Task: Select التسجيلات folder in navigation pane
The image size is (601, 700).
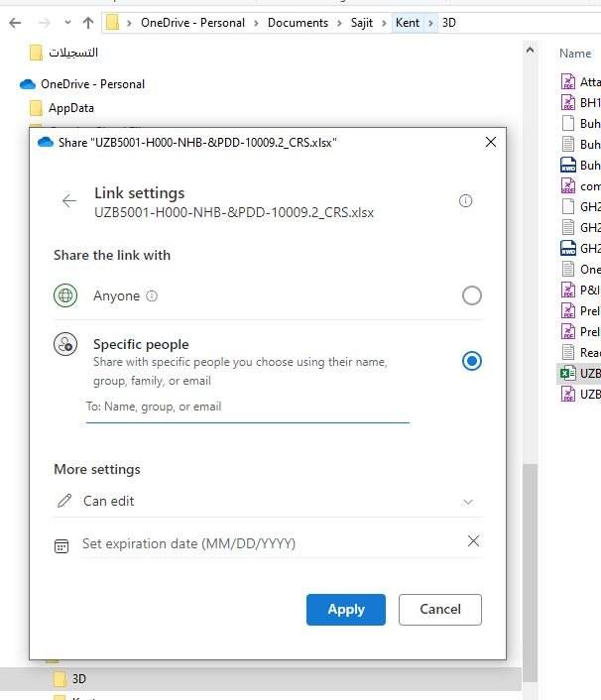Action: click(72, 53)
